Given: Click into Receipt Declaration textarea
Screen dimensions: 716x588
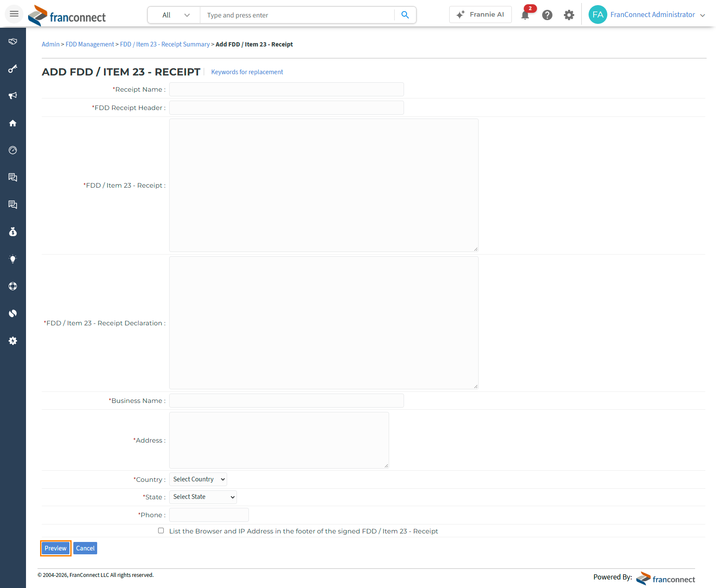Looking at the screenshot, I should [x=324, y=323].
